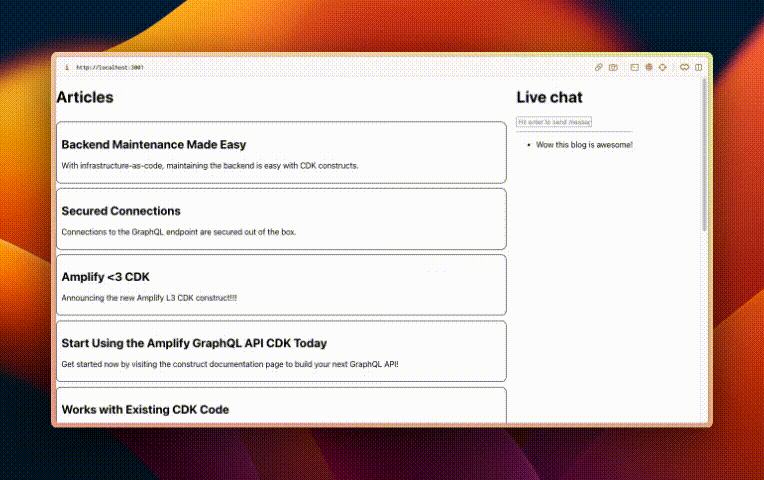The image size is (764, 480).
Task: Focus the Live chat message input field
Action: (x=554, y=122)
